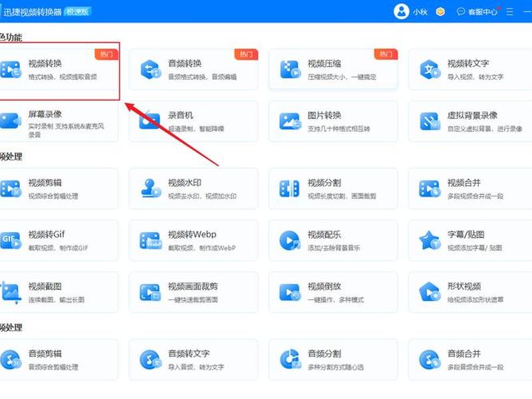Open 客服中心 customer service center

(x=477, y=12)
